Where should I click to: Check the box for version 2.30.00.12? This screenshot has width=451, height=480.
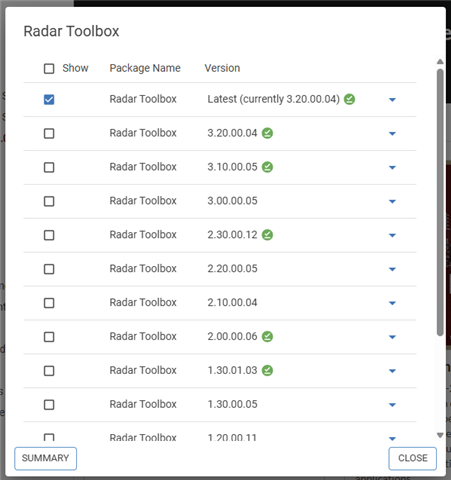[49, 235]
